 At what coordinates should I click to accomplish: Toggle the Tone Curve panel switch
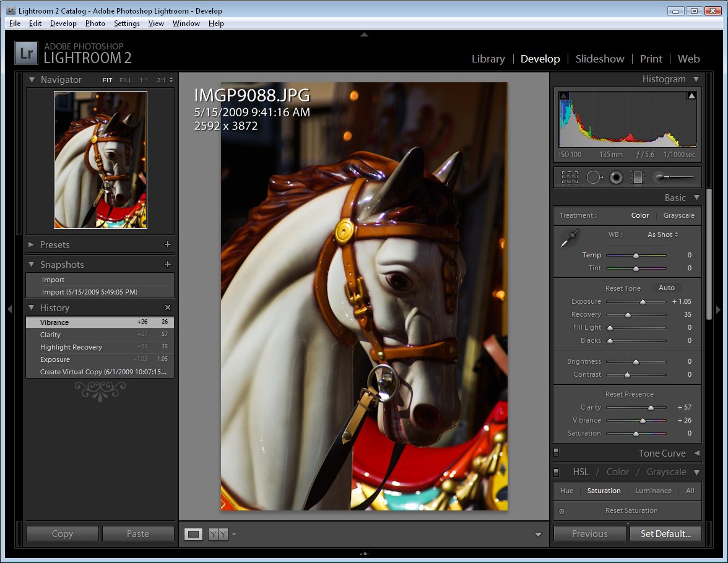pyautogui.click(x=556, y=452)
